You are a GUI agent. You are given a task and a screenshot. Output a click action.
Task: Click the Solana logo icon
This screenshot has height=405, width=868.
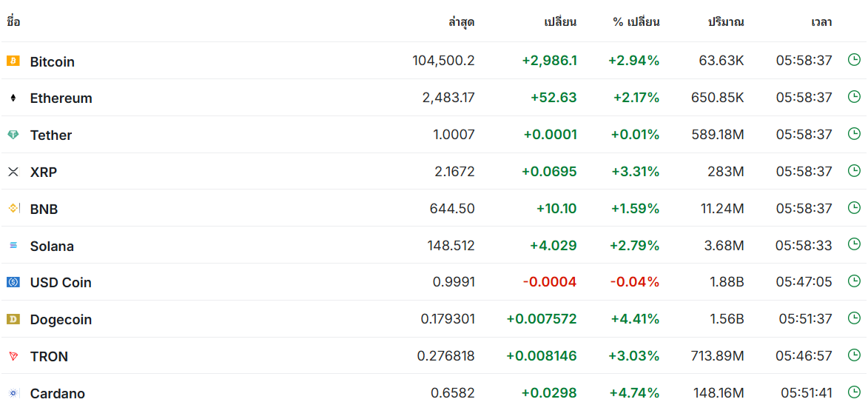click(13, 245)
